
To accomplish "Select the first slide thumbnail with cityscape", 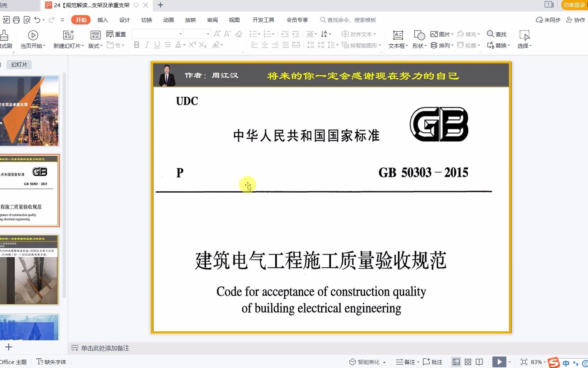I will 29,111.
